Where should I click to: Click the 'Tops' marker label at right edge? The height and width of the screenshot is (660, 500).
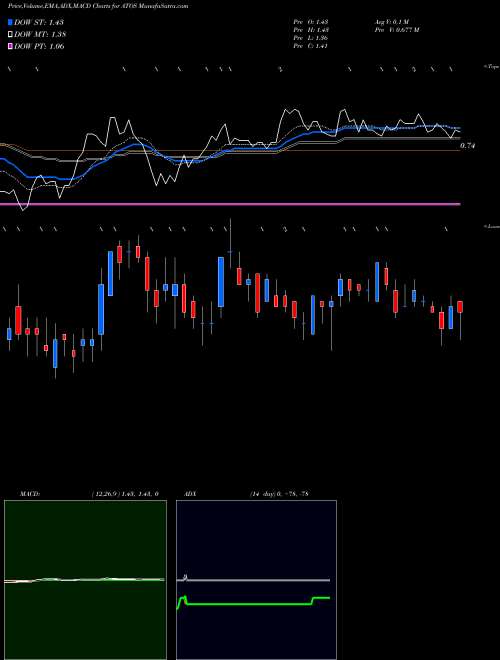492,67
